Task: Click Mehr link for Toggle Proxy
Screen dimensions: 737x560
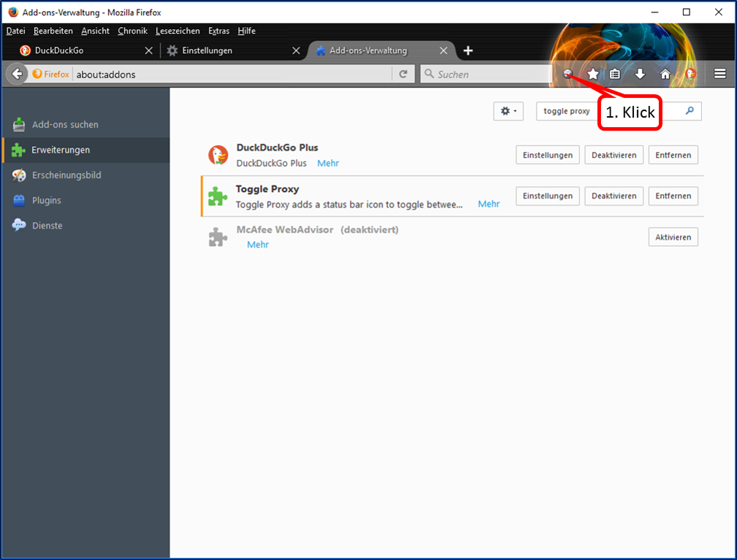Action: (489, 204)
